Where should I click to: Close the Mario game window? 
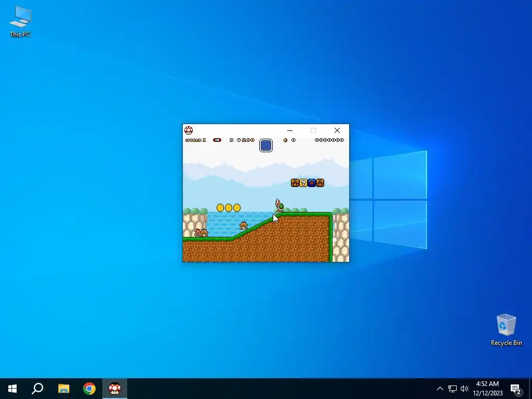pyautogui.click(x=337, y=130)
